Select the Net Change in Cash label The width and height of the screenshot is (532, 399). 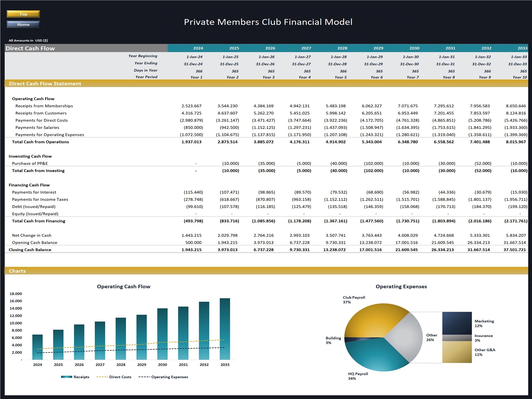(32, 235)
